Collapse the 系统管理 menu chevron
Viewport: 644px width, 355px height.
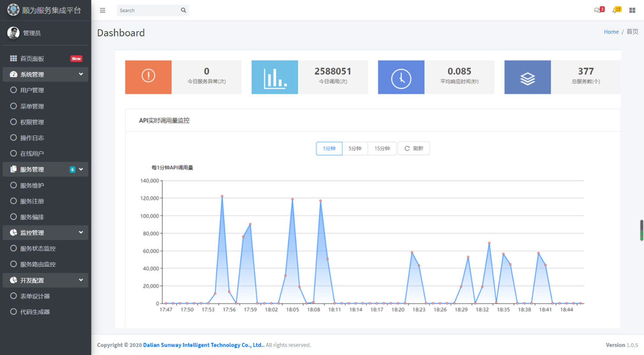[x=81, y=74]
